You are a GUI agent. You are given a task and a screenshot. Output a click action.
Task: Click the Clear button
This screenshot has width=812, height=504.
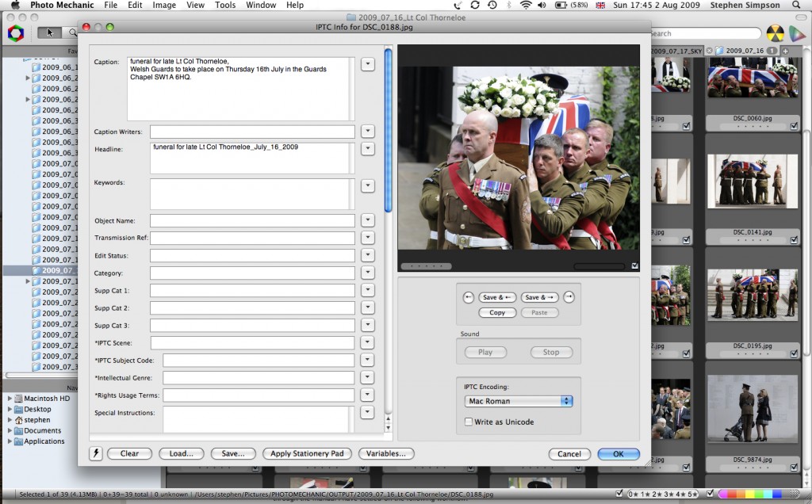tap(129, 454)
